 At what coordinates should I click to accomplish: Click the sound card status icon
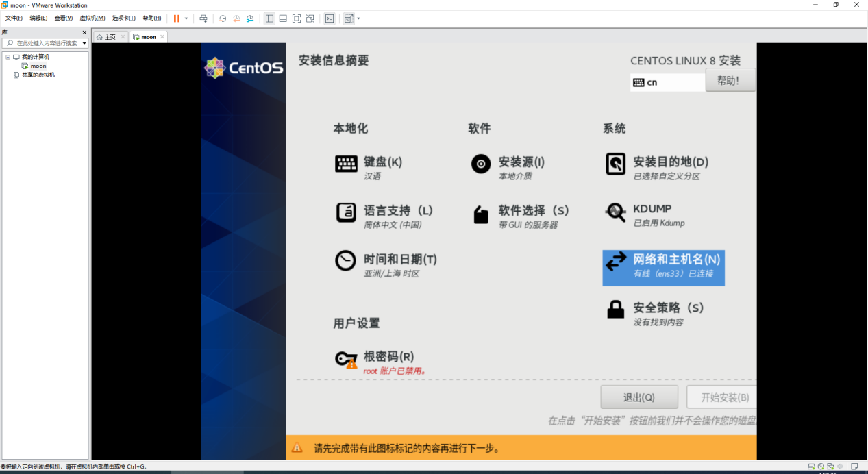pyautogui.click(x=840, y=466)
